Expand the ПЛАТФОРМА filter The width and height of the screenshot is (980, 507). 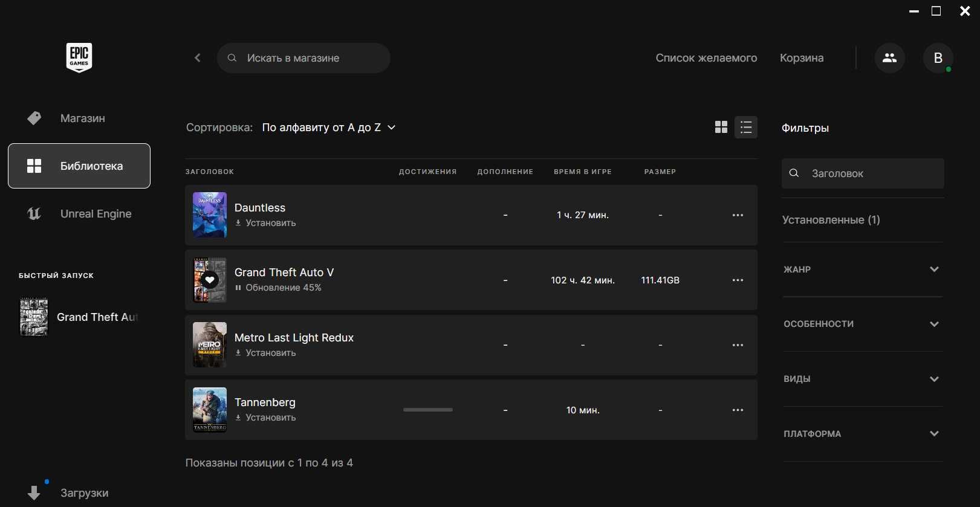(863, 434)
